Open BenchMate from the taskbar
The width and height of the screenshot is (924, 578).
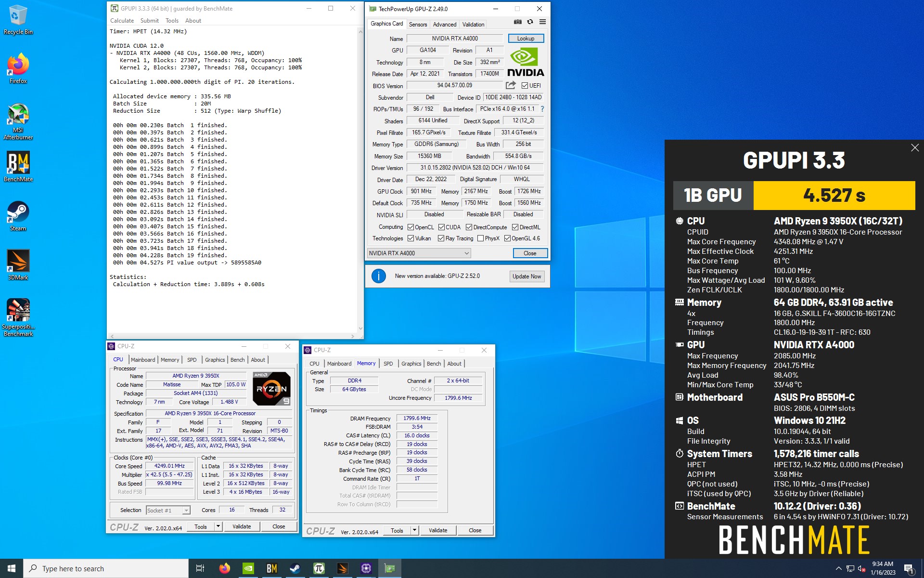[271, 568]
